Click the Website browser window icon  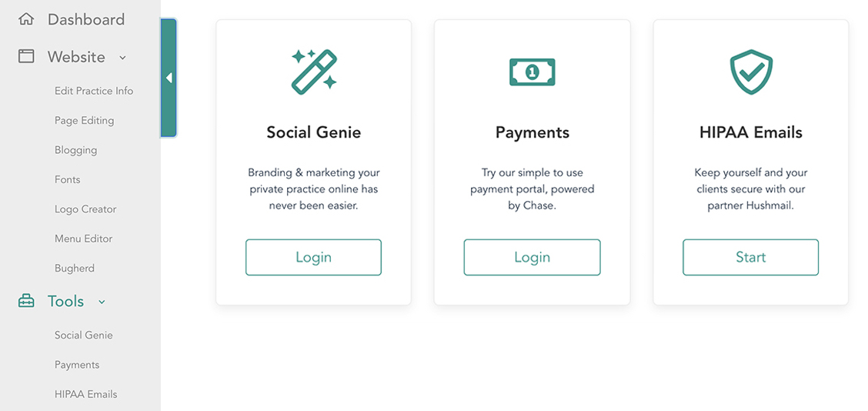click(x=26, y=56)
